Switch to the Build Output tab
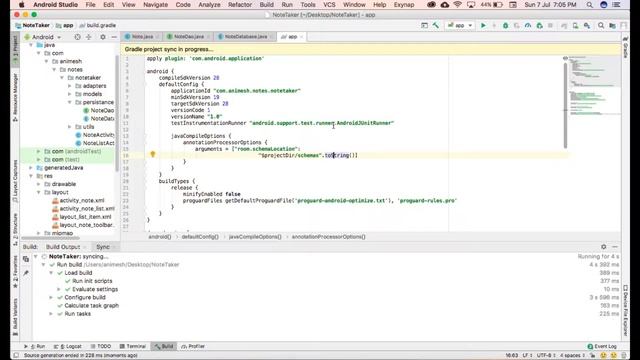 click(63, 247)
